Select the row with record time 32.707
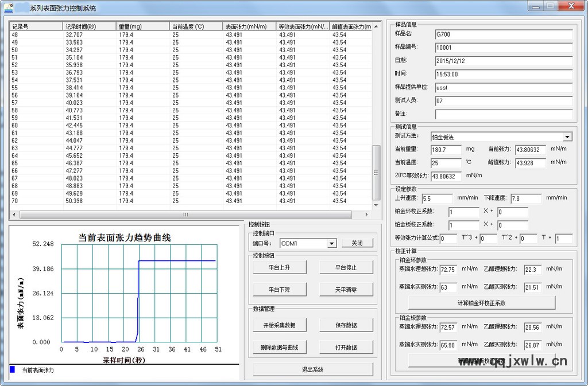 coord(191,35)
